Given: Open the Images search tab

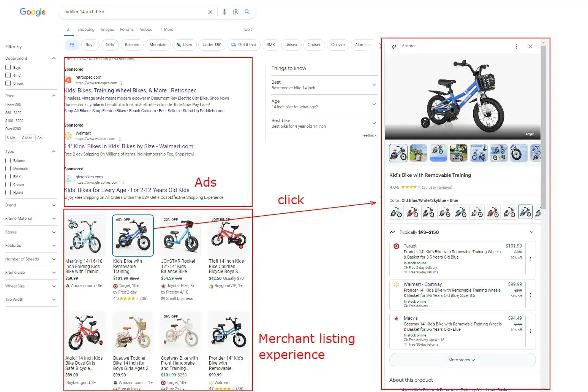Looking at the screenshot, I should [x=107, y=29].
